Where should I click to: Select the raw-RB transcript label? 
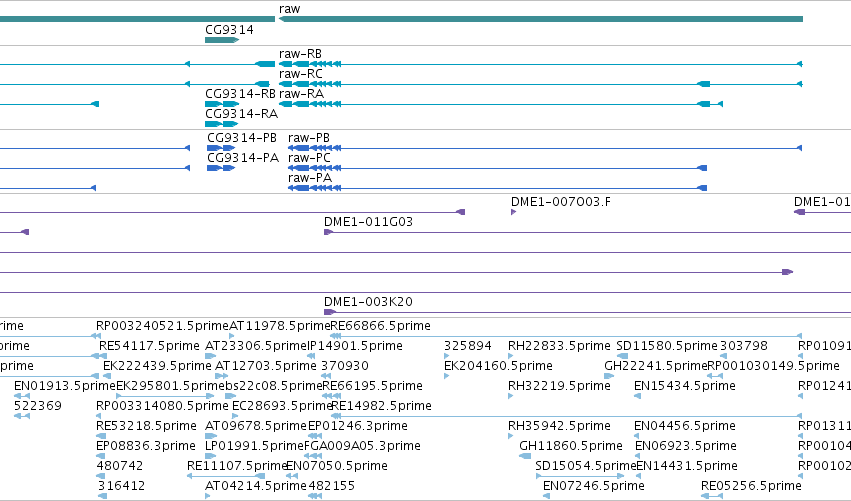(300, 54)
